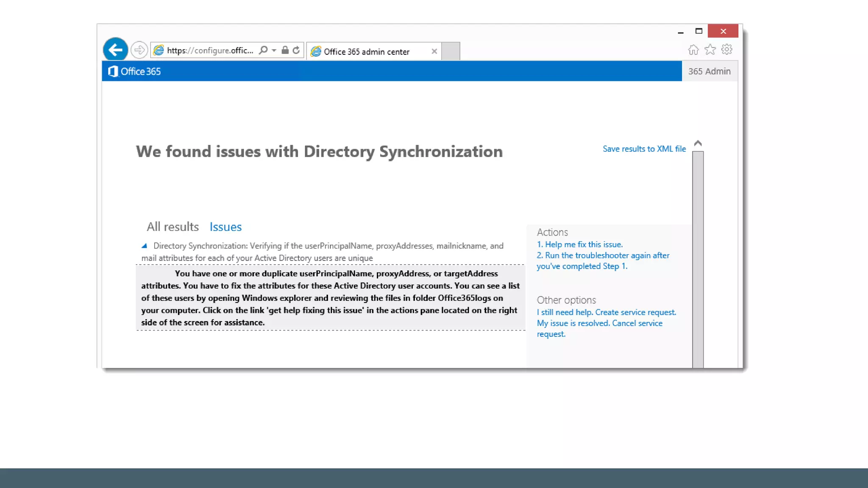Viewport: 868px width, 488px height.
Task: Click the scroll up arrow in results pane
Action: click(698, 144)
